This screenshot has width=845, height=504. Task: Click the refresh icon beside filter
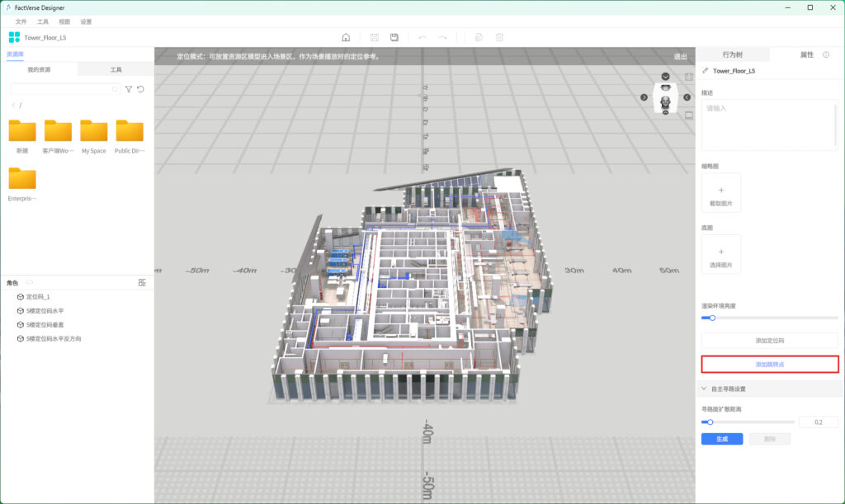(140, 89)
